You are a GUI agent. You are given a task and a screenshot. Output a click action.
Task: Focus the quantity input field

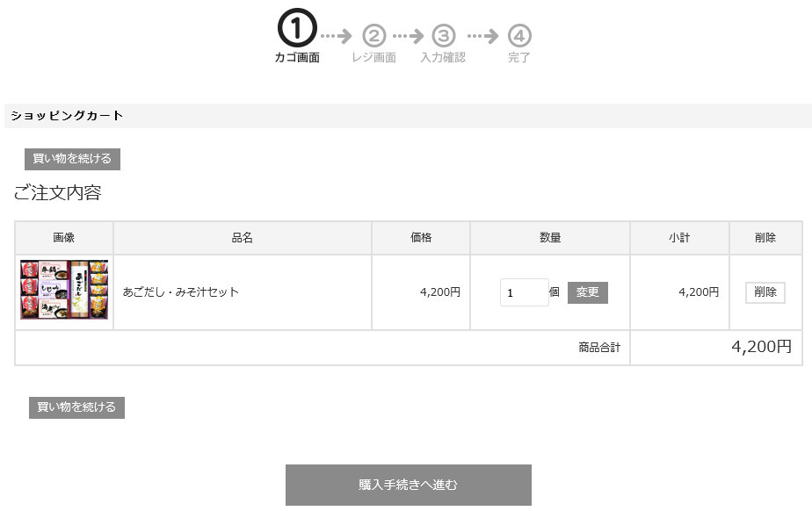click(x=524, y=292)
